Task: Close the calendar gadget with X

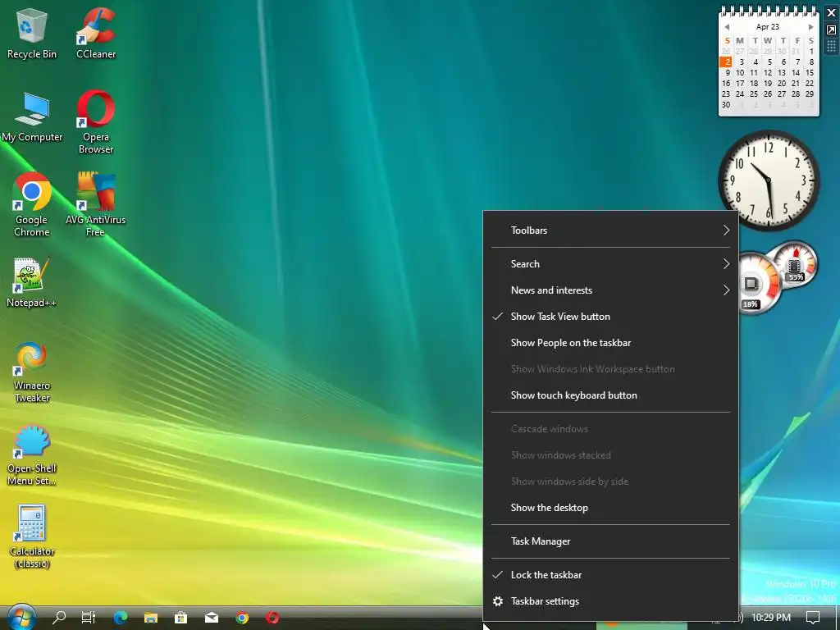Action: coord(832,13)
